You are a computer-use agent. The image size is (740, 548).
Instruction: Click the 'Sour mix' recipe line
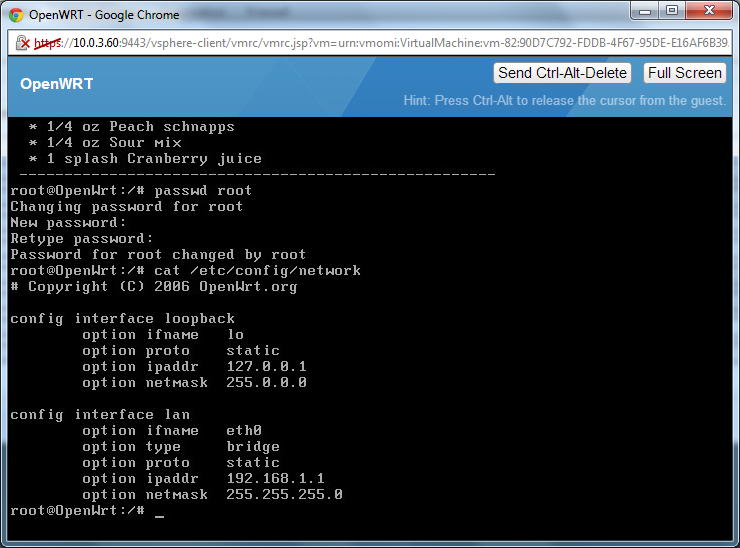(x=105, y=143)
